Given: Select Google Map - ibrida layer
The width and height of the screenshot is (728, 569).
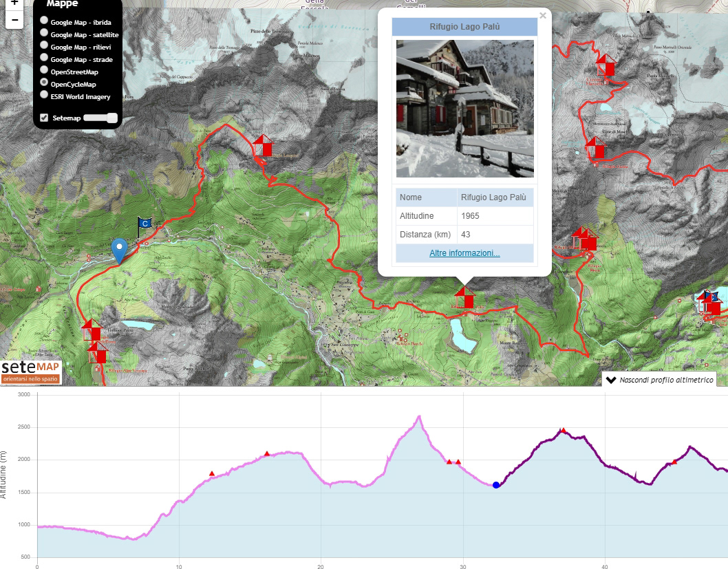Looking at the screenshot, I should 45,22.
